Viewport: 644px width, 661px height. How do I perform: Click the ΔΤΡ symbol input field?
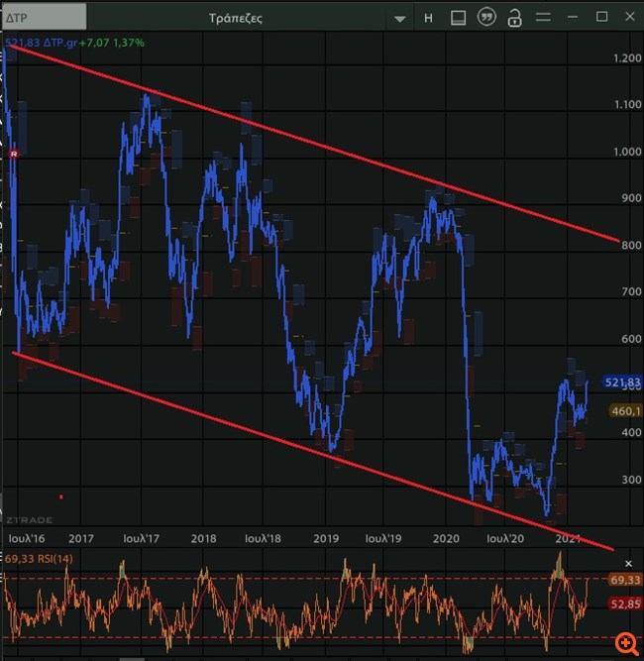[45, 18]
